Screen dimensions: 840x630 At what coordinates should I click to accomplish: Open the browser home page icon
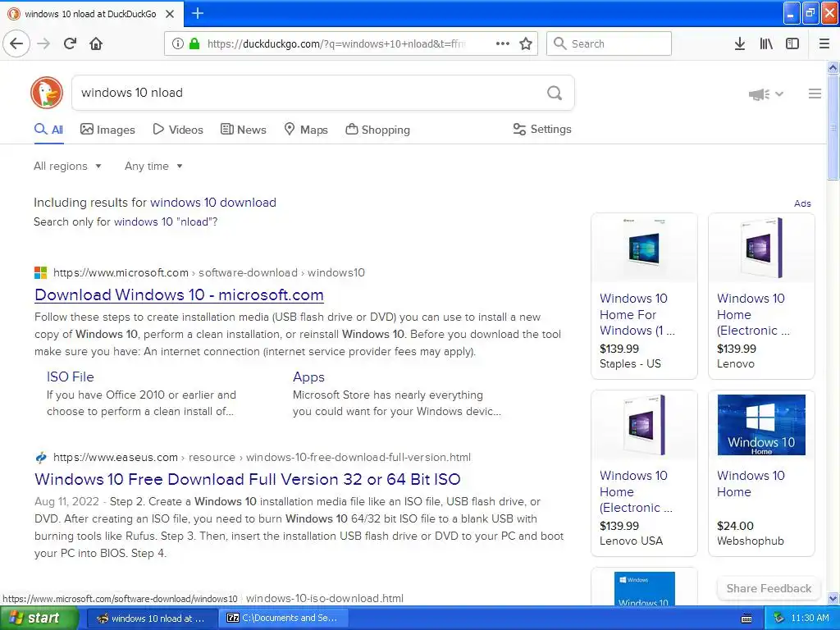96,43
